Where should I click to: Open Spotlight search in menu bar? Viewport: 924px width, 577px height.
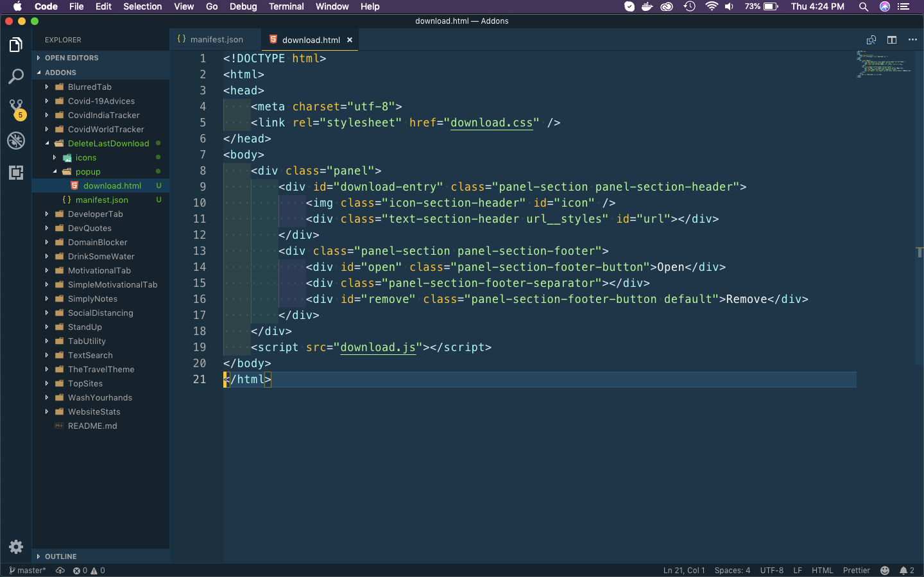(864, 6)
